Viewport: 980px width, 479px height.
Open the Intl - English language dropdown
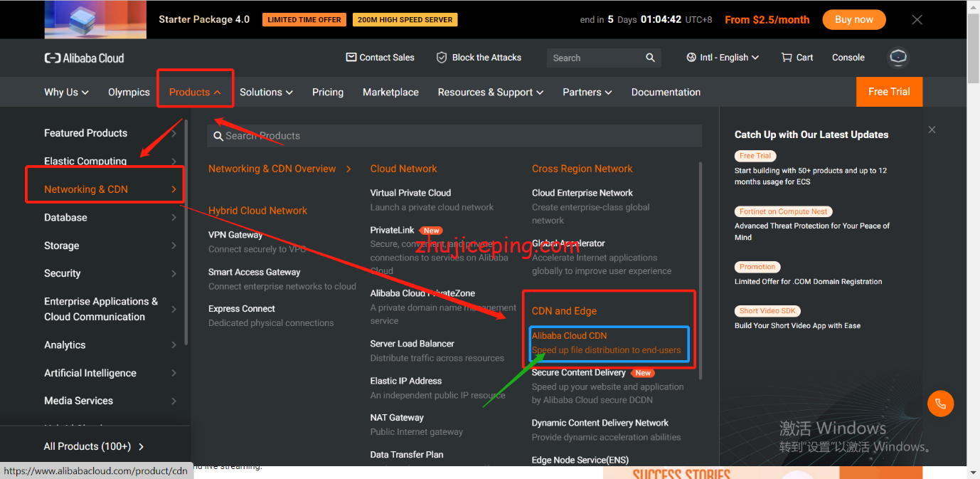(x=723, y=57)
